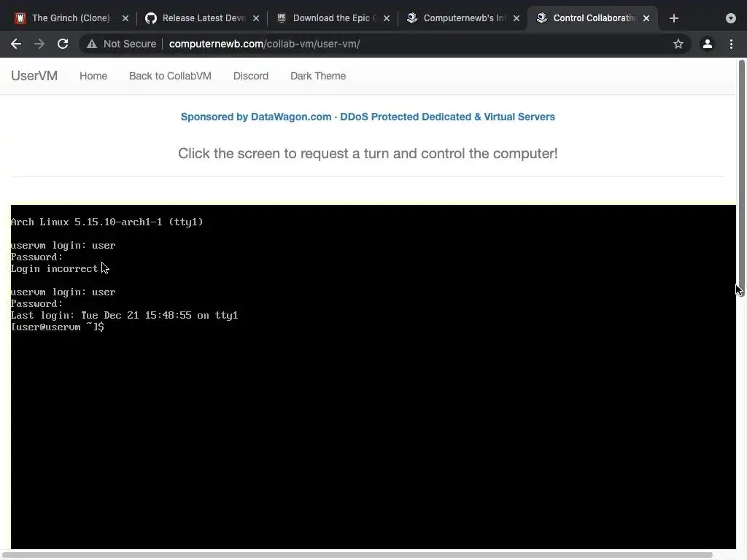Go back with the browser back arrow
This screenshot has height=560, width=747.
tap(16, 44)
